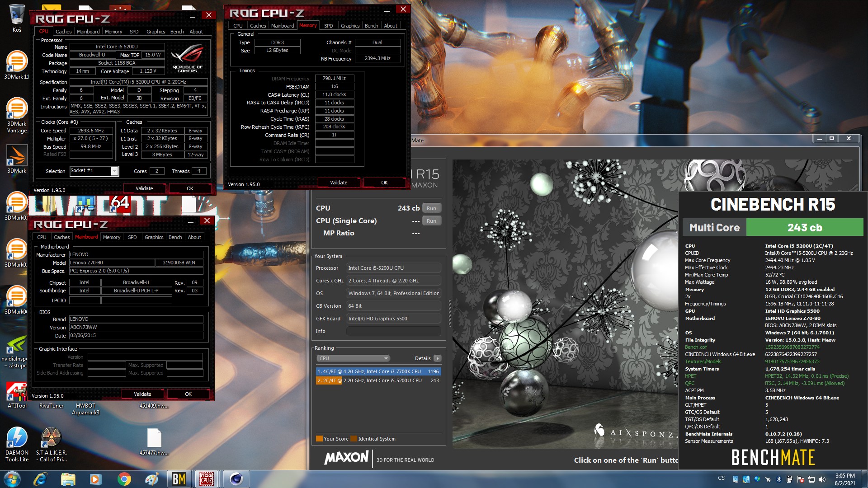Click OK in the Mainboard-tab CPU-Z window
This screenshot has height=488, width=868.
(x=188, y=394)
